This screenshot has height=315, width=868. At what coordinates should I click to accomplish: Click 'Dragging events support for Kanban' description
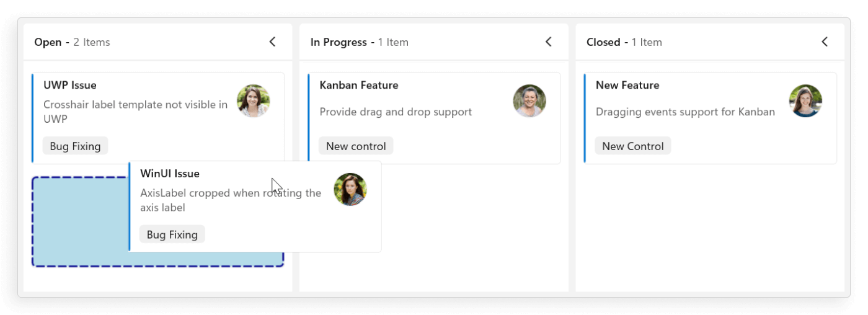[685, 112]
